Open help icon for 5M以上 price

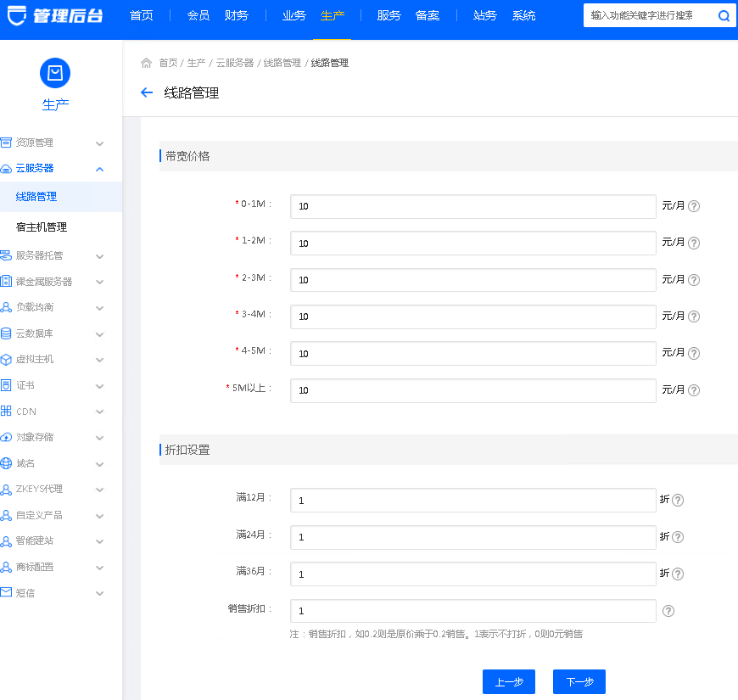[694, 390]
